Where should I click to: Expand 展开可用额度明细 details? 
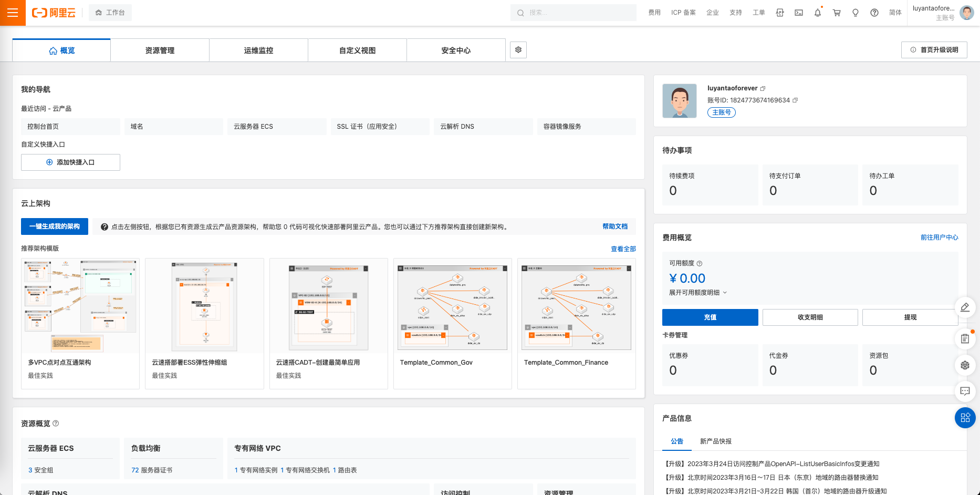[698, 292]
